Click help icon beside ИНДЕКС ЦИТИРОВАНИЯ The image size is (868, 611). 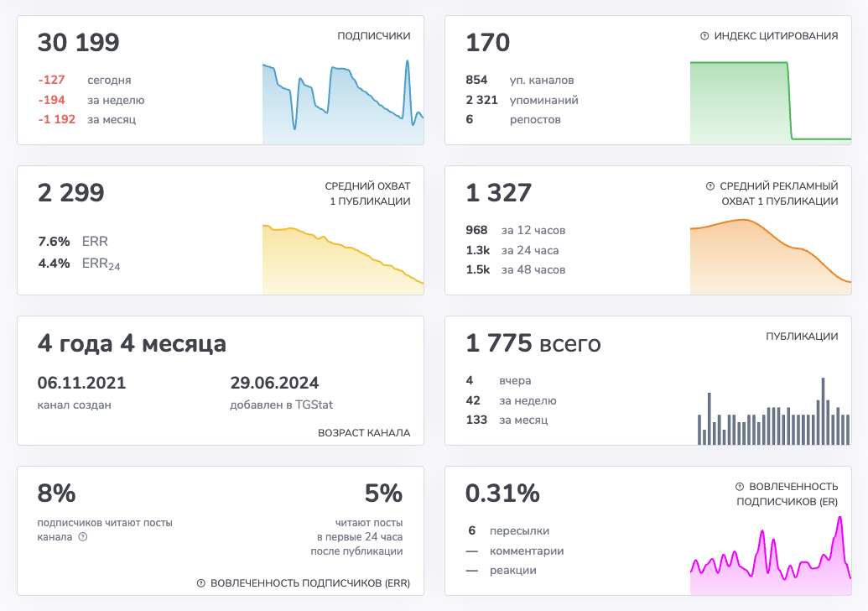pos(704,36)
